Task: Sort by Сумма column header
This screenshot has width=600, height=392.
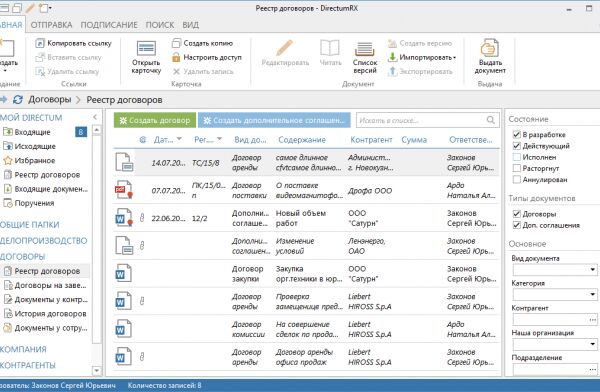Action: click(x=414, y=140)
